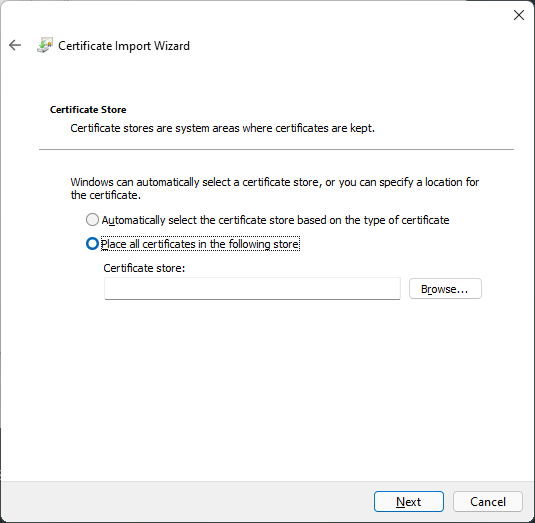Click 'the certificate.' second instruction line
This screenshot has width=535, height=523.
(x=106, y=195)
